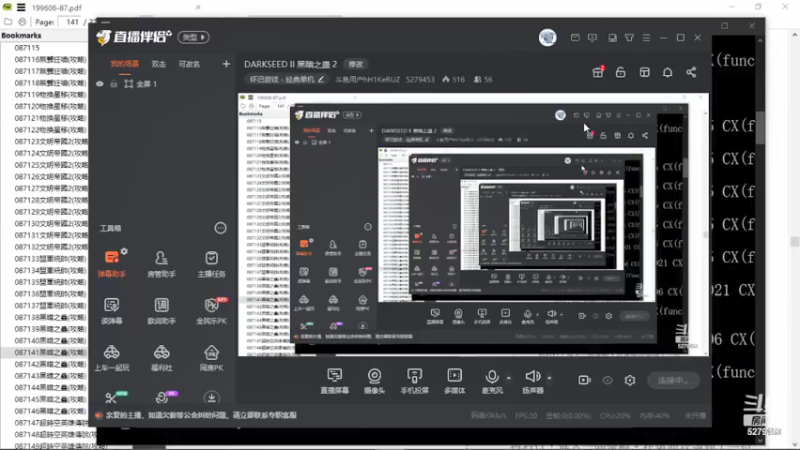Click the live preview thumbnail area
The height and width of the screenshot is (450, 800).
tap(473, 224)
